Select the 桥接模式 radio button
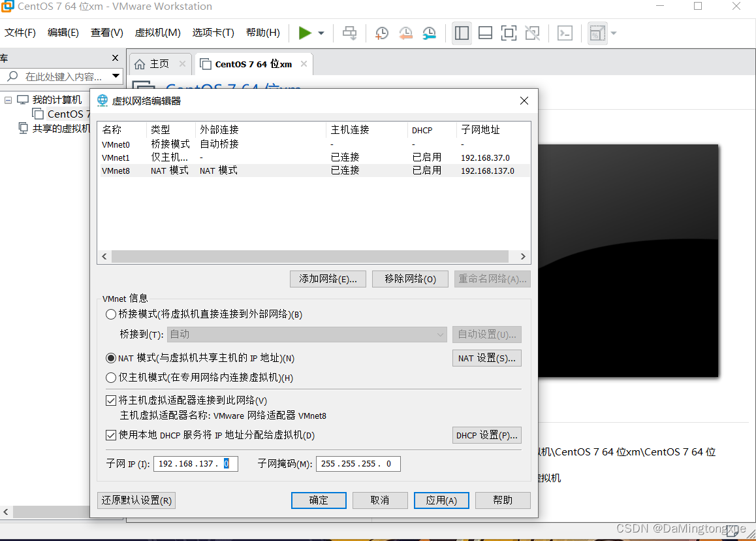 coord(111,314)
